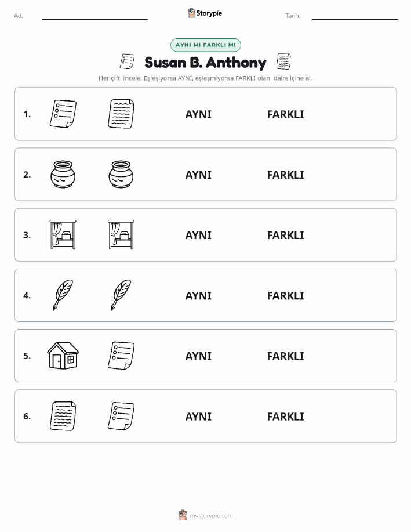Choose AYNI for row 1
Screen dimensions: 411x532
pos(198,114)
